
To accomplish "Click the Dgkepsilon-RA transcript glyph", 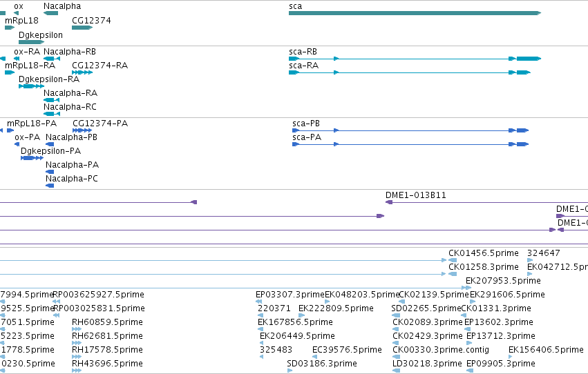I will coord(32,86).
